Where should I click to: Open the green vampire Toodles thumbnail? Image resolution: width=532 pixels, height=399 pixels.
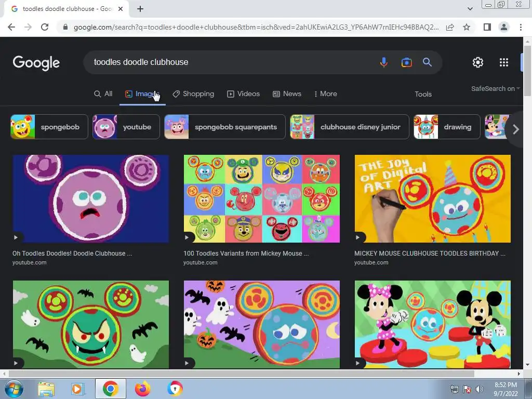point(90,324)
